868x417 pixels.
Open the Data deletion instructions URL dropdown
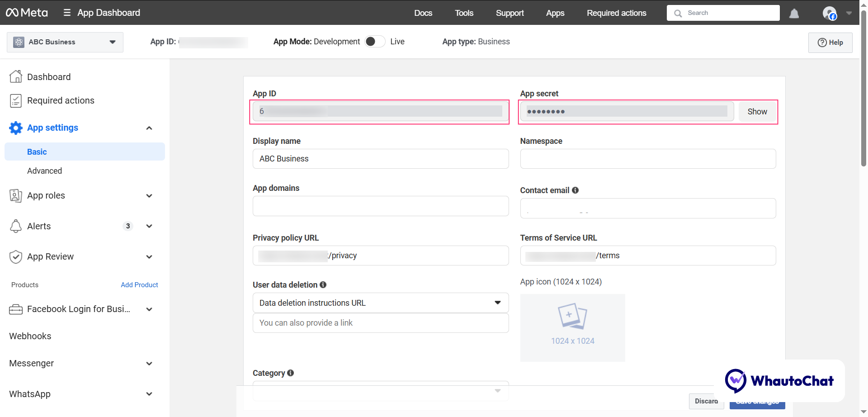pos(497,302)
